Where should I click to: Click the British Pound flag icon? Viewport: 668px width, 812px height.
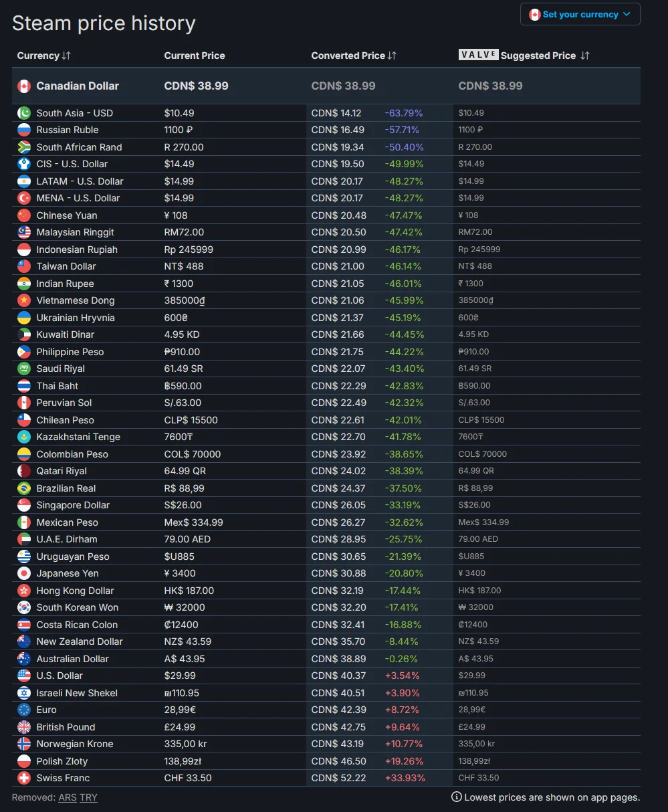(x=24, y=727)
